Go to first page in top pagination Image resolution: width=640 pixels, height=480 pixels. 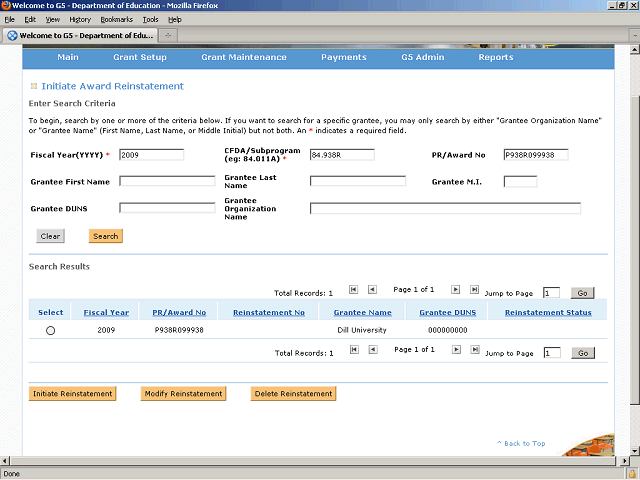(353, 290)
